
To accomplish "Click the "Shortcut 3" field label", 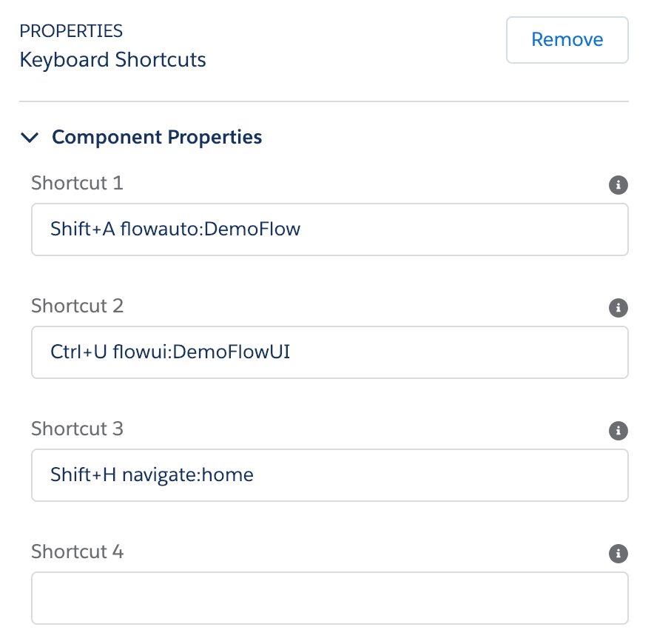I will [77, 429].
